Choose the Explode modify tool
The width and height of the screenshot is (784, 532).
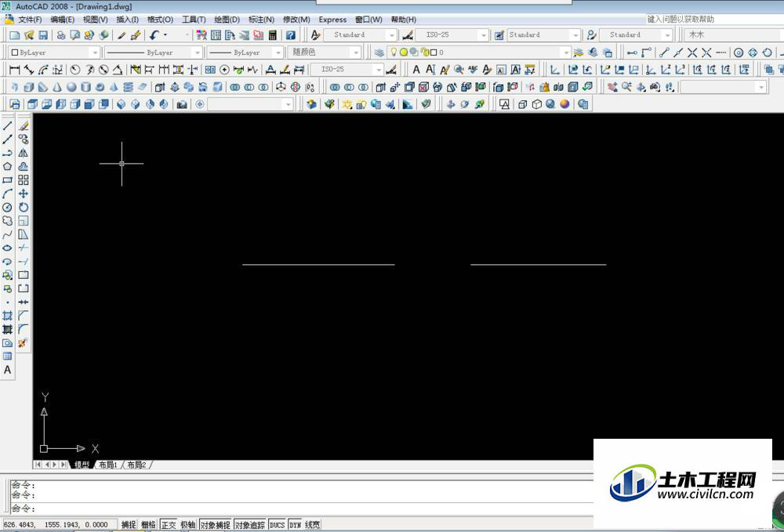[x=23, y=343]
